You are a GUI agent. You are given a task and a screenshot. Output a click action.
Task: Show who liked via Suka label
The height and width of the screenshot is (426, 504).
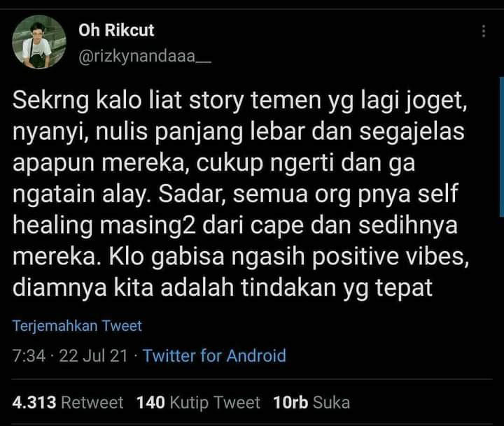tap(331, 402)
